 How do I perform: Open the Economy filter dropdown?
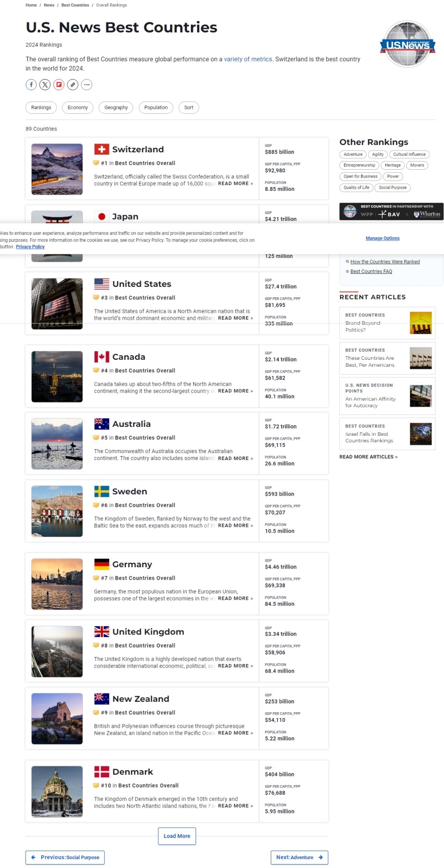pyautogui.click(x=78, y=108)
